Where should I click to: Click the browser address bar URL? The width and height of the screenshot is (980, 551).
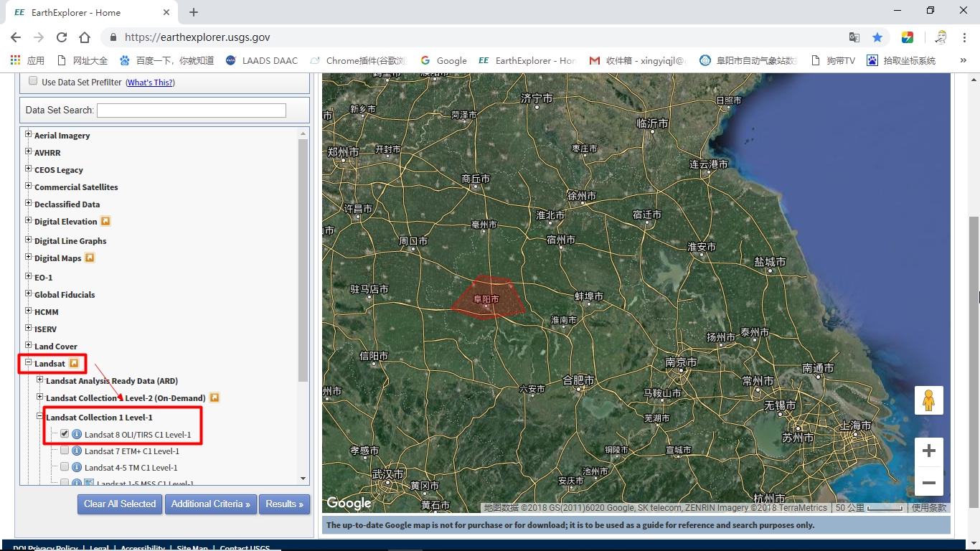pos(197,37)
